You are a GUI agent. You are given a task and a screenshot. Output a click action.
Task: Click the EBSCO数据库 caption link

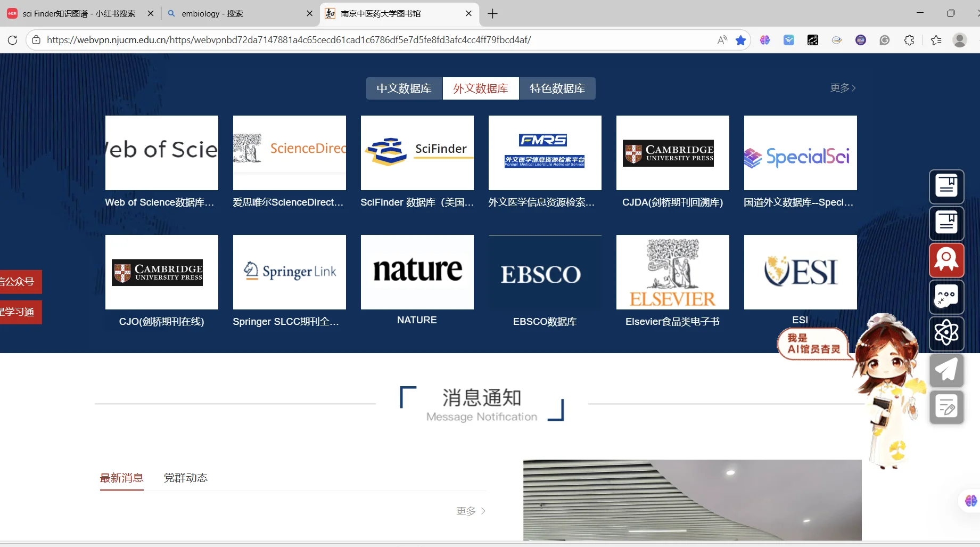coord(545,322)
